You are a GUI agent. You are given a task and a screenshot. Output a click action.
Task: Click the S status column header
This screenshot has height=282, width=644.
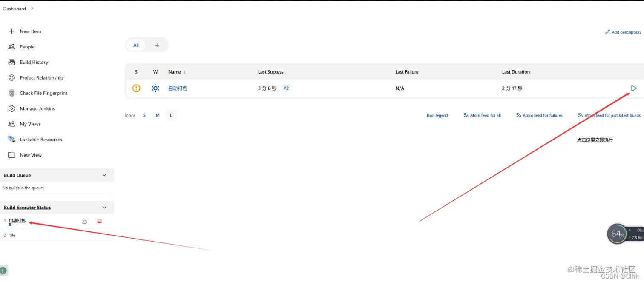136,72
